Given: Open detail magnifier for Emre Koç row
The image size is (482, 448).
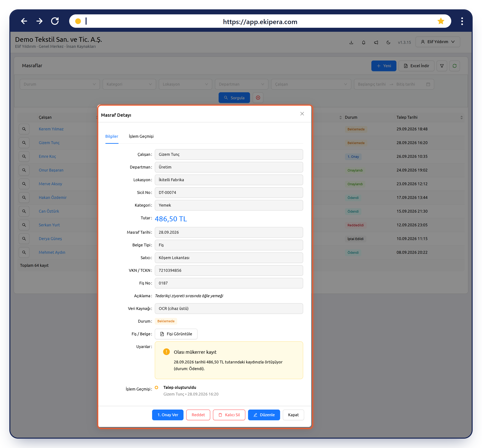Looking at the screenshot, I should coord(24,156).
